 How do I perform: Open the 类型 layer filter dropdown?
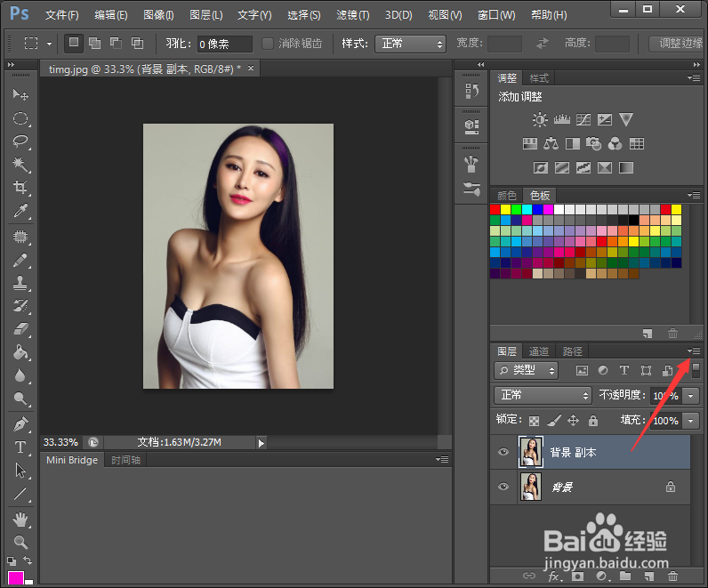point(526,371)
